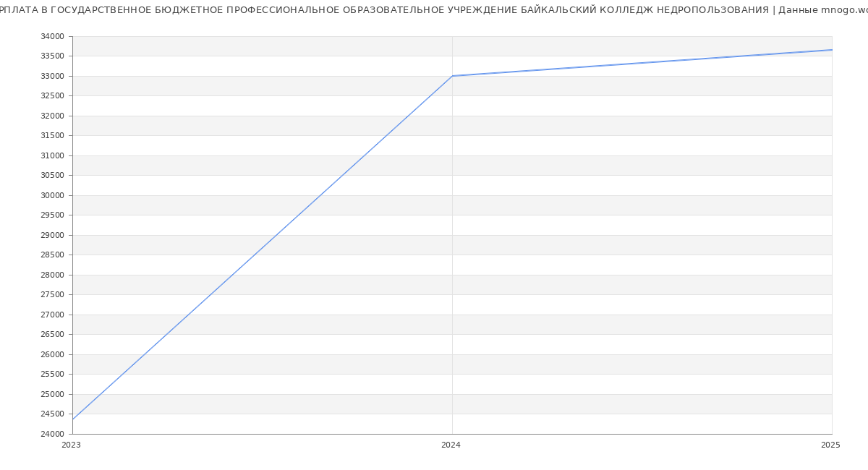Click the 31500 y-axis label

[54, 136]
